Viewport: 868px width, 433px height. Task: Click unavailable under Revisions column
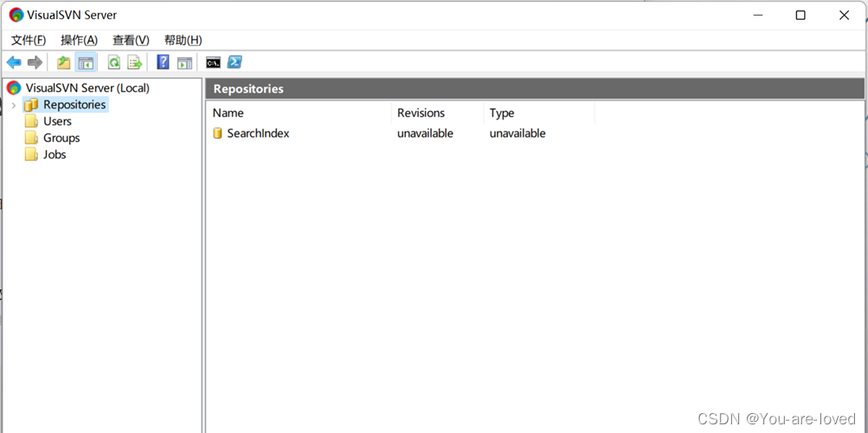[x=425, y=133]
